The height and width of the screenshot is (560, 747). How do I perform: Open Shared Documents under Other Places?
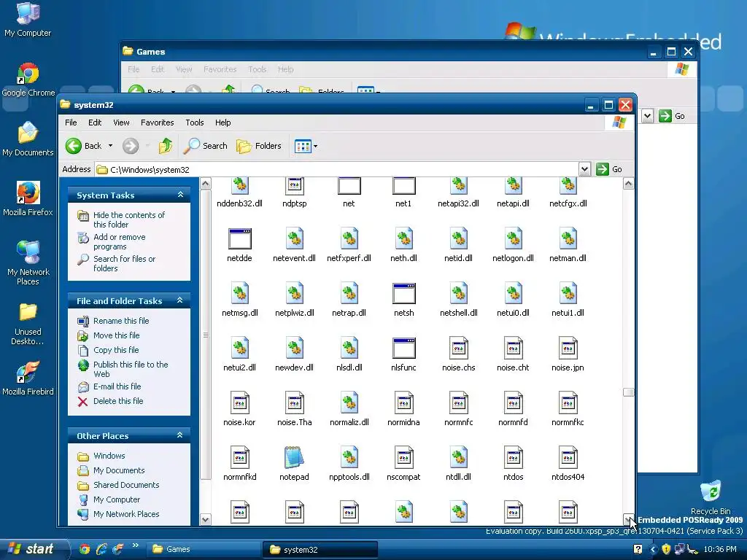[126, 485]
